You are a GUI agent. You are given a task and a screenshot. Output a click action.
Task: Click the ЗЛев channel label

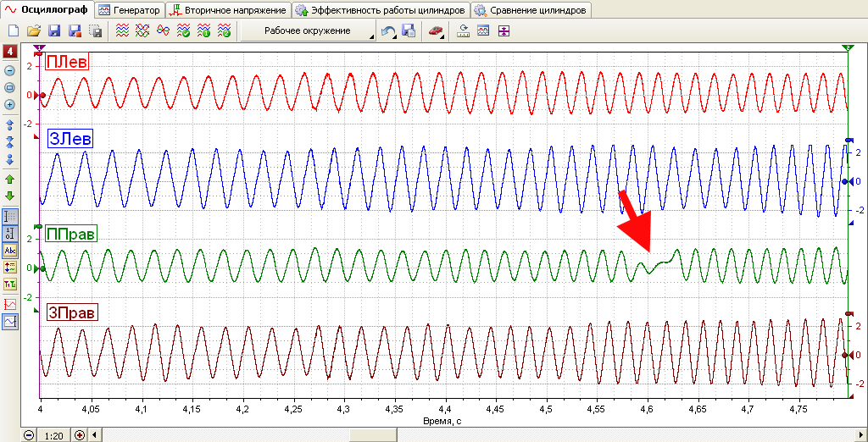pyautogui.click(x=70, y=138)
